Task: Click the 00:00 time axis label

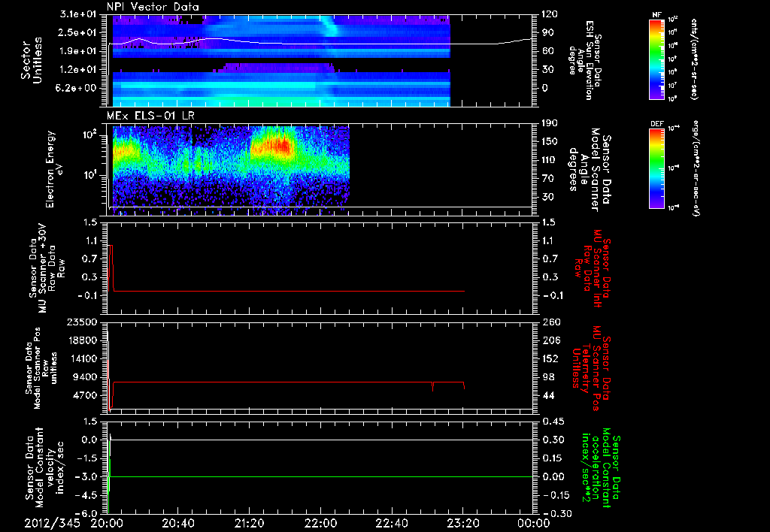Action: (534, 523)
